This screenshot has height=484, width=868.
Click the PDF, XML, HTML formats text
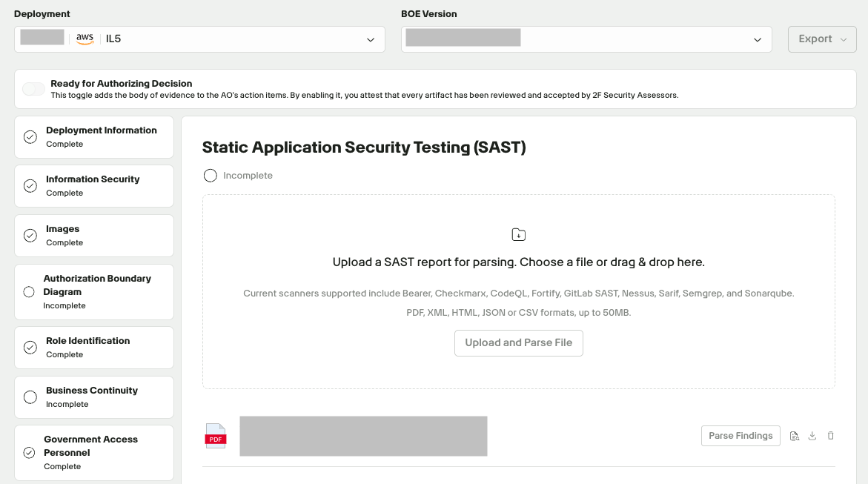pos(519,312)
